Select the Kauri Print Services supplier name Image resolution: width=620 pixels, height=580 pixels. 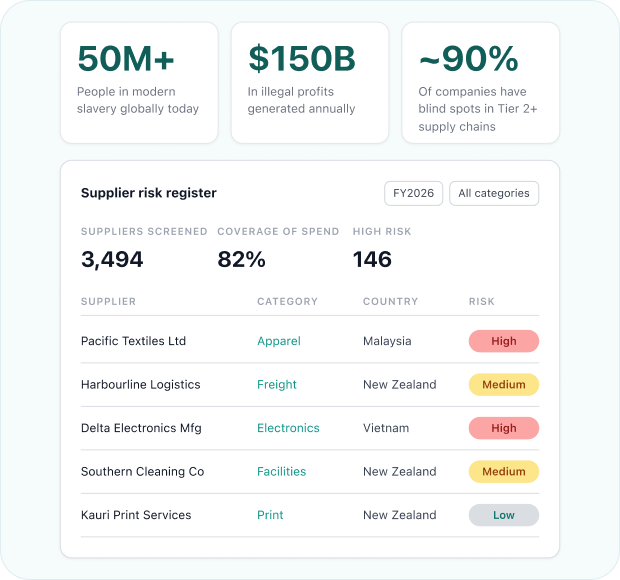point(136,515)
